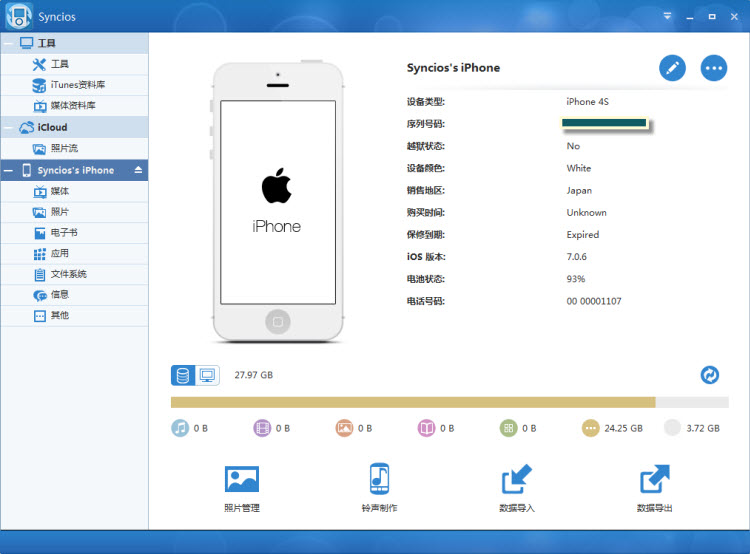750x554 pixels.
Task: Click the 'Syncios's iPhone' device title
Action: [x=453, y=68]
